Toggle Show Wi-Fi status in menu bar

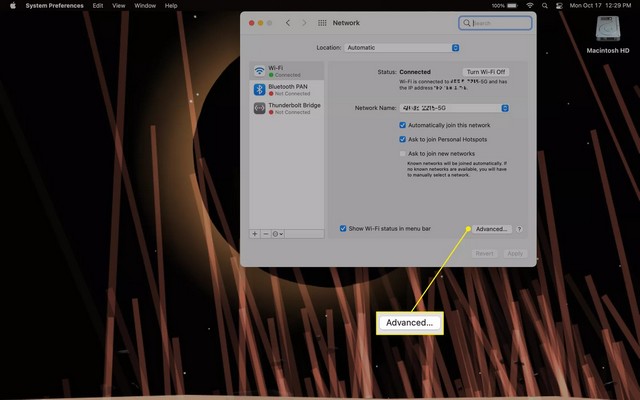tap(343, 229)
